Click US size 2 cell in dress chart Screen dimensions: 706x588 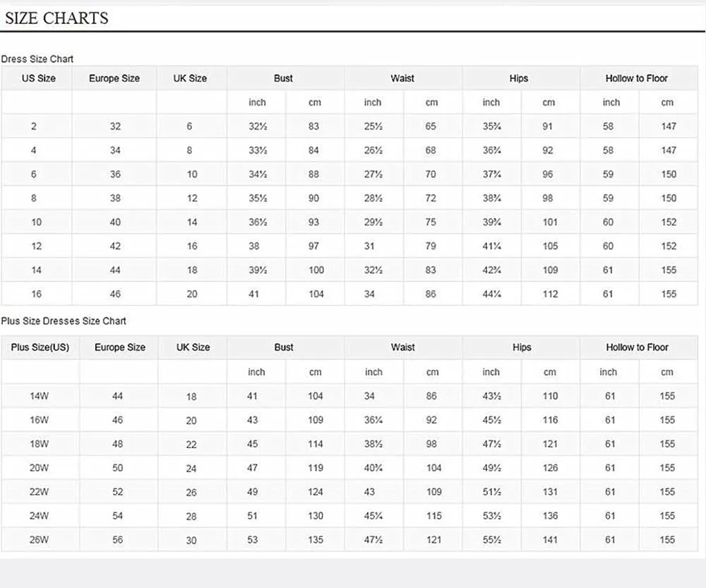pos(34,126)
